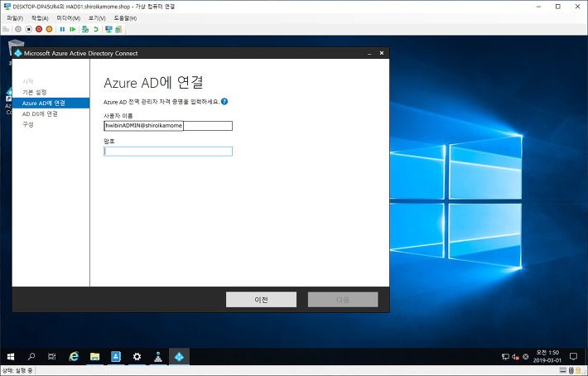The image size is (588, 376).
Task: Open Settings gear on the taskbar
Action: coord(137,356)
